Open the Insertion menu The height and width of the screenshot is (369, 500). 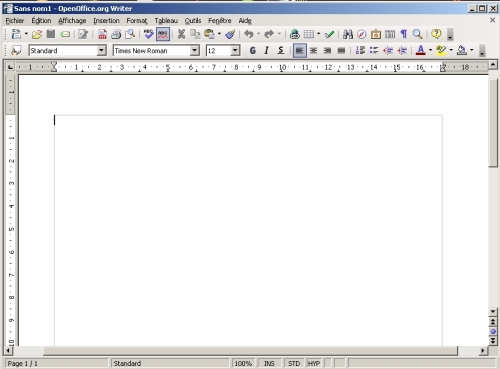(x=106, y=21)
